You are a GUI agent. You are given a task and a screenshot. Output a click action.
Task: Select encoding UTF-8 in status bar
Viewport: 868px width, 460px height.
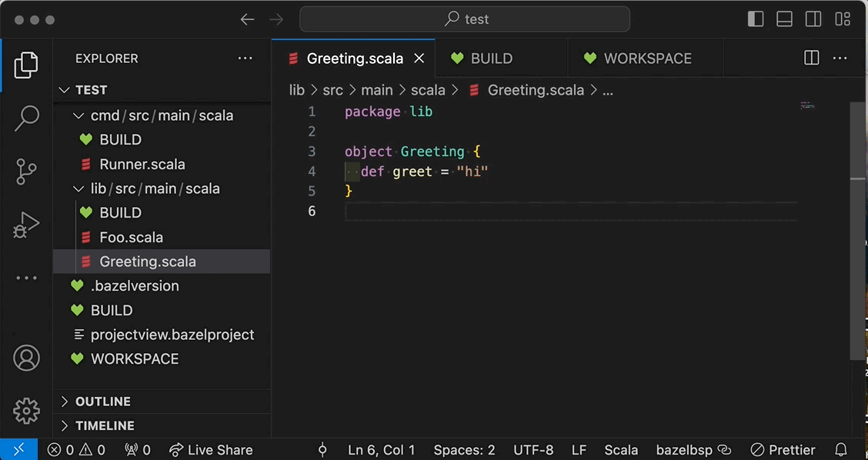[533, 450]
